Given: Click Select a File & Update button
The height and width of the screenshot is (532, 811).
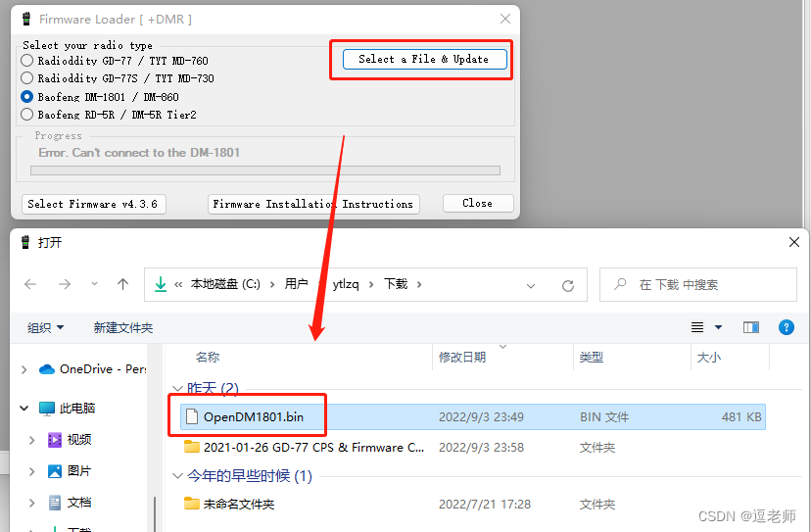Looking at the screenshot, I should point(423,59).
